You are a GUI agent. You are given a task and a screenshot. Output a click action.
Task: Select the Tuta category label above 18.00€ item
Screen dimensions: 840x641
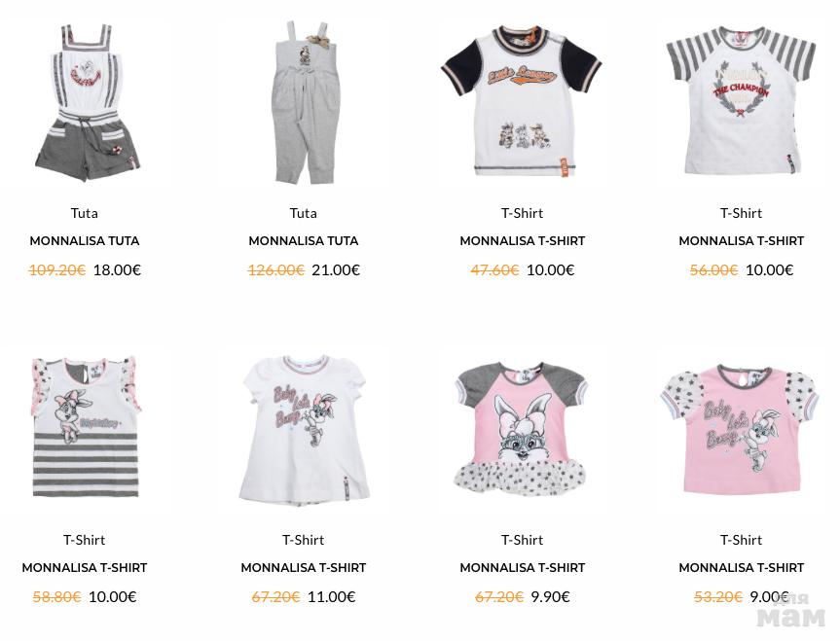coord(85,213)
